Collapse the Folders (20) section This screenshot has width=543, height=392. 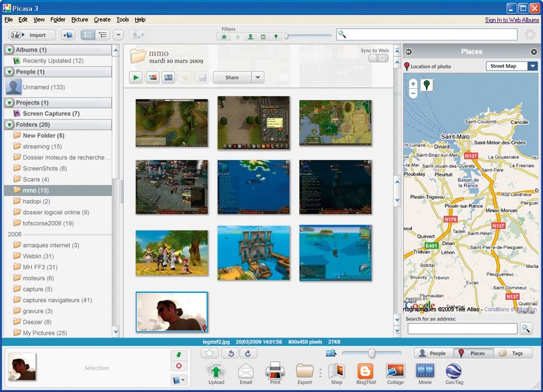click(x=10, y=125)
